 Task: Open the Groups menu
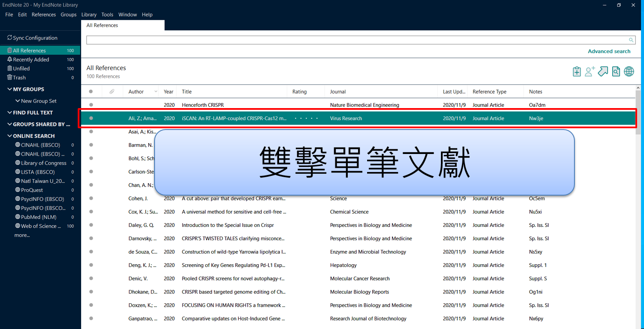coord(69,15)
